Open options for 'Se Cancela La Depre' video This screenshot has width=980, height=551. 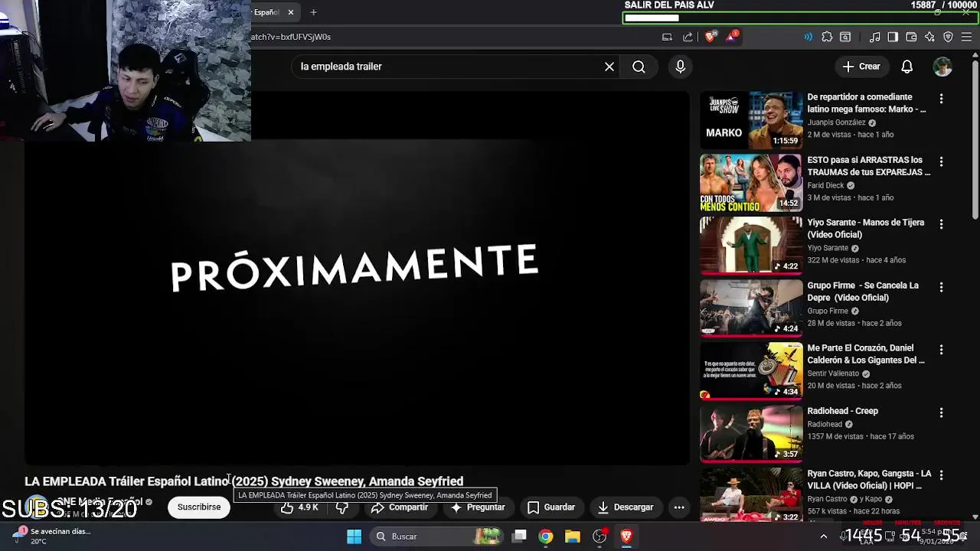pyautogui.click(x=941, y=287)
